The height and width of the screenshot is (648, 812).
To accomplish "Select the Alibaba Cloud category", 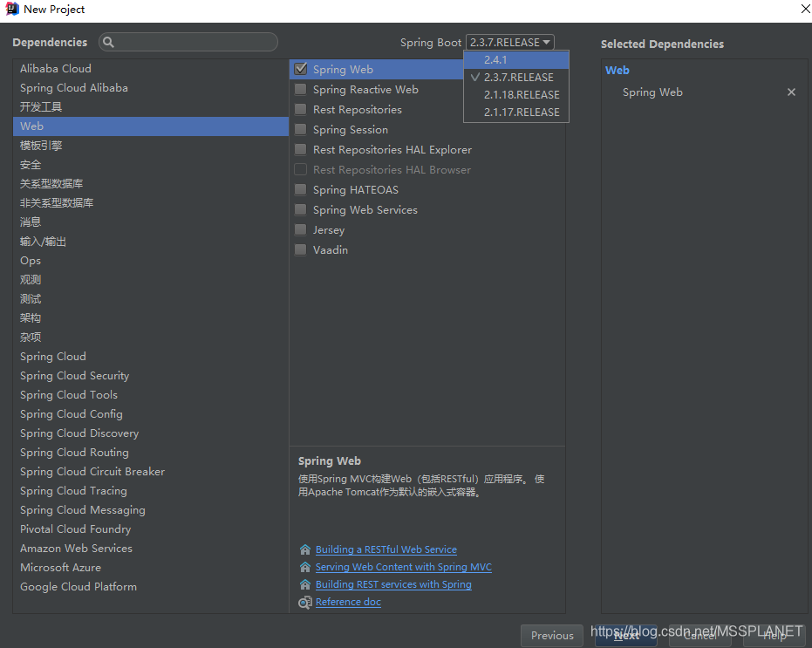I will (151, 68).
